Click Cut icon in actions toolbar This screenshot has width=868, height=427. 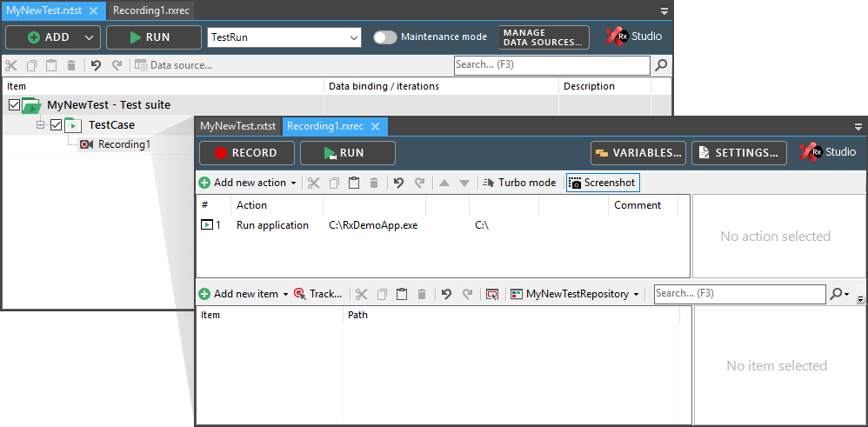coord(314,183)
